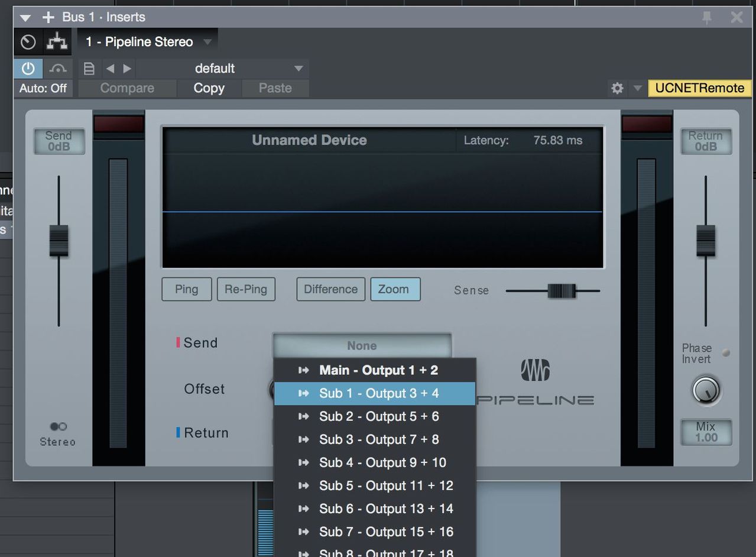This screenshot has width=756, height=557.
Task: Open the preset document icon menu
Action: pyautogui.click(x=89, y=69)
